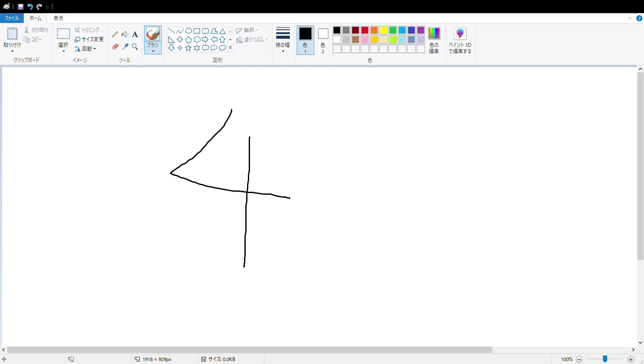644x364 pixels.
Task: Choose the Triangle shape
Action: [222, 31]
